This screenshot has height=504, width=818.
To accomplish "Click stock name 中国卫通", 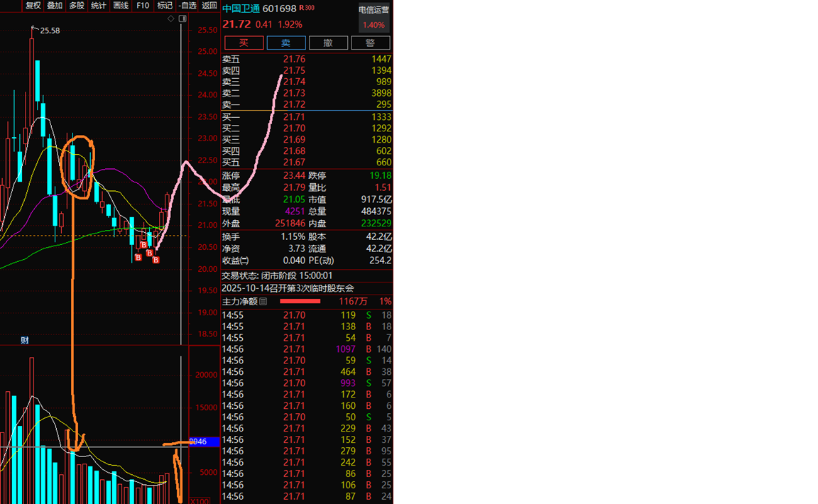I will click(x=241, y=9).
